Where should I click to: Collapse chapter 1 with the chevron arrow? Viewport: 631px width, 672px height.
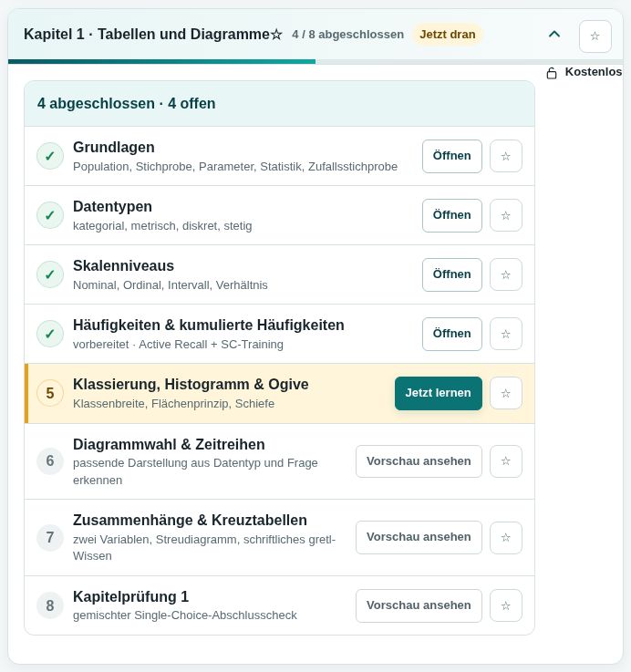554,35
